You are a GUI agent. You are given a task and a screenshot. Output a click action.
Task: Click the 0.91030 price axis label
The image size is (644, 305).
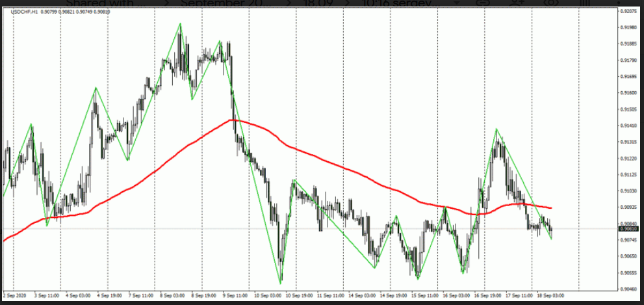tap(629, 191)
